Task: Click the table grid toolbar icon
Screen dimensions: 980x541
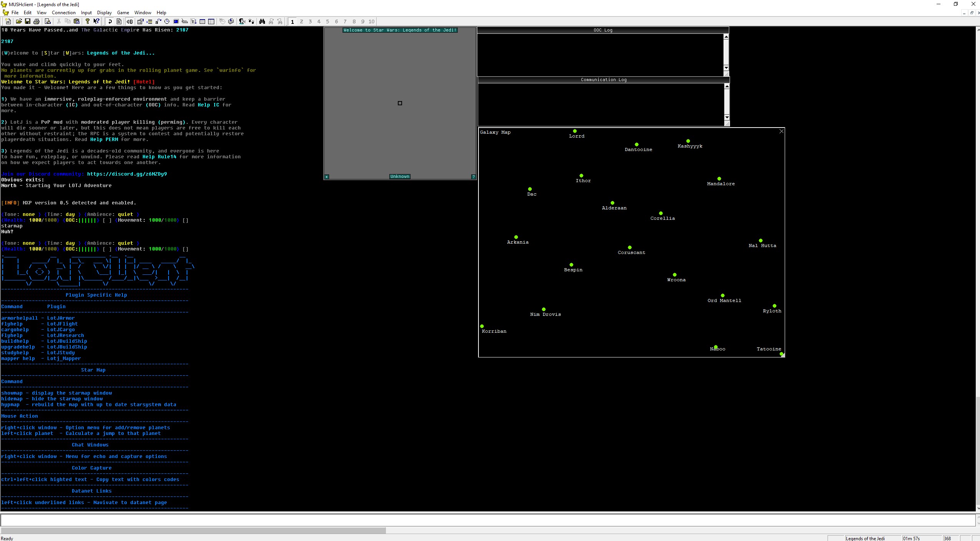Action: click(211, 22)
